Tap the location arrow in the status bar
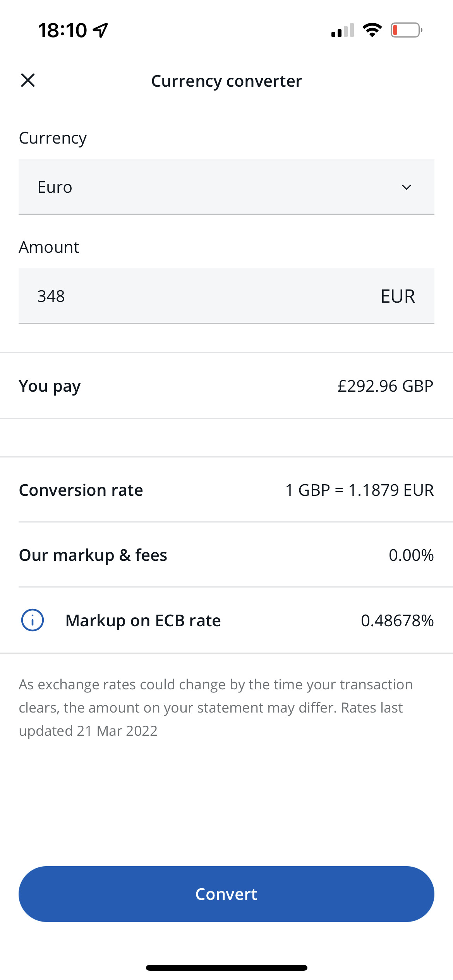 coord(101,30)
